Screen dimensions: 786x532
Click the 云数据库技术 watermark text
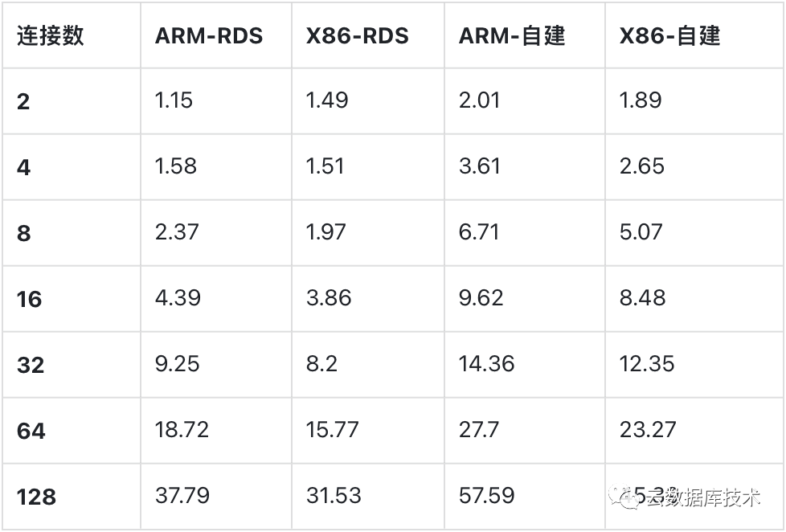703,498
